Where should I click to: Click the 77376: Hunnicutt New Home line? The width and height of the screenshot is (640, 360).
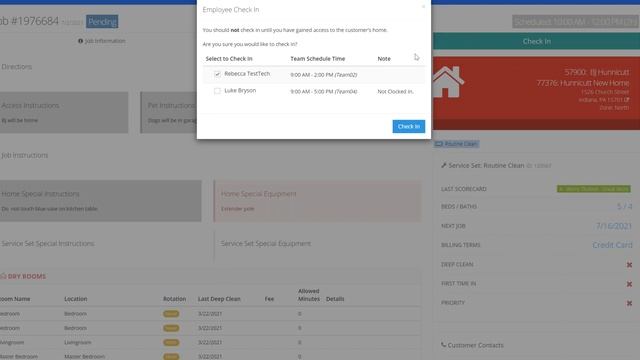(583, 83)
